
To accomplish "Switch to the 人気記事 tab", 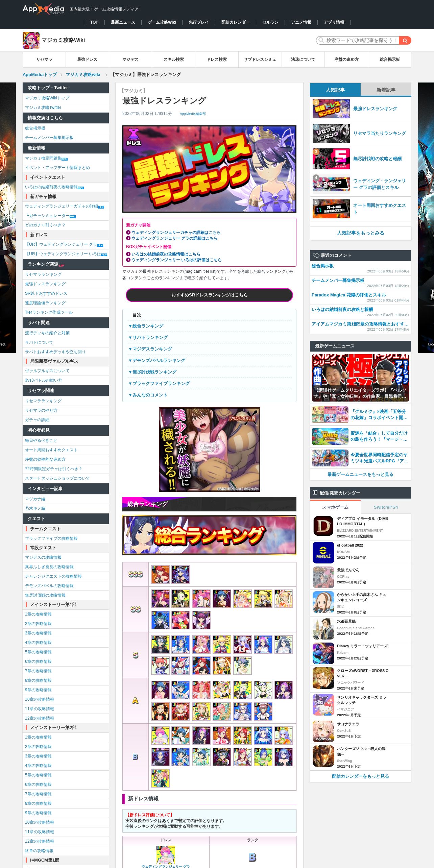I will click(x=335, y=90).
